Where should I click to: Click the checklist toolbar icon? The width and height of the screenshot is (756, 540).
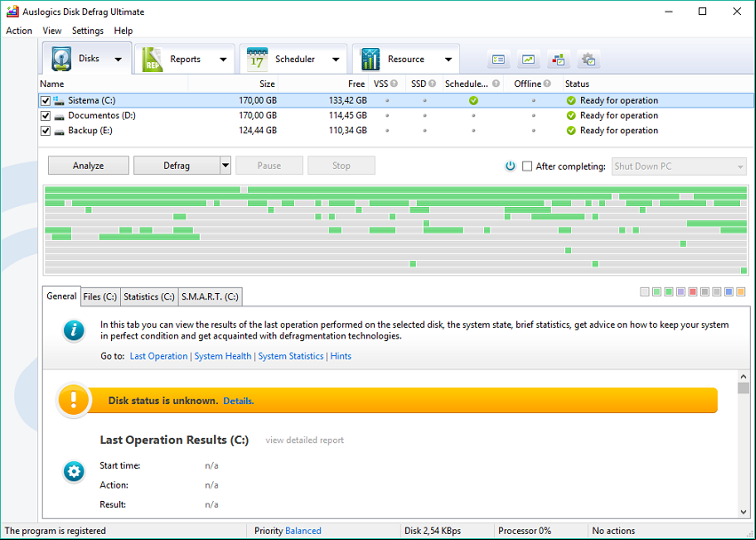498,60
